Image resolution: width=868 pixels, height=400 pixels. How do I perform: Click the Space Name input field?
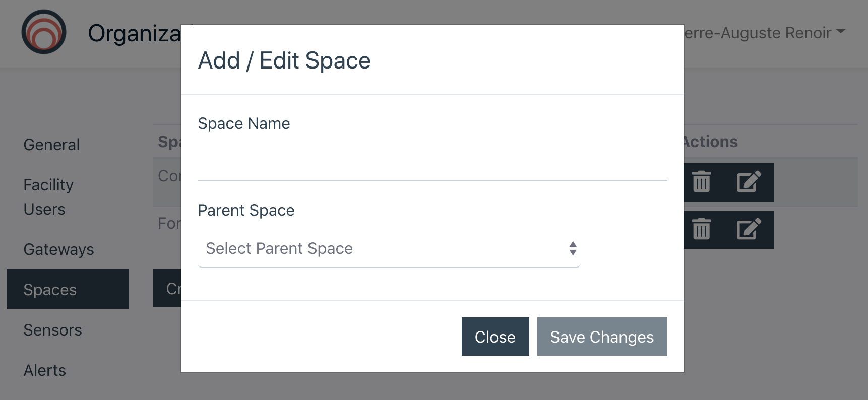(x=432, y=162)
